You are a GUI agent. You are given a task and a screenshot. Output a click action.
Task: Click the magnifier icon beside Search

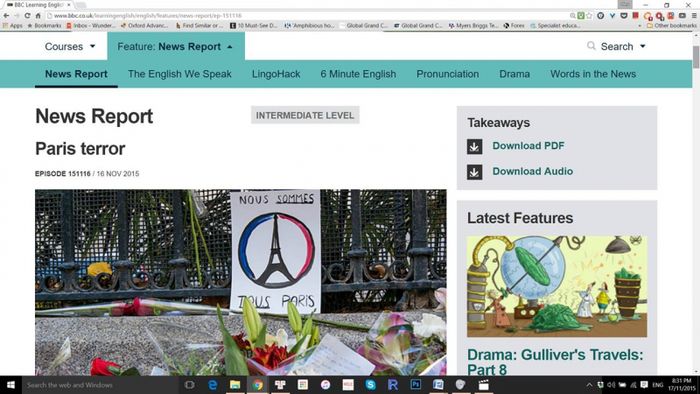coord(591,46)
